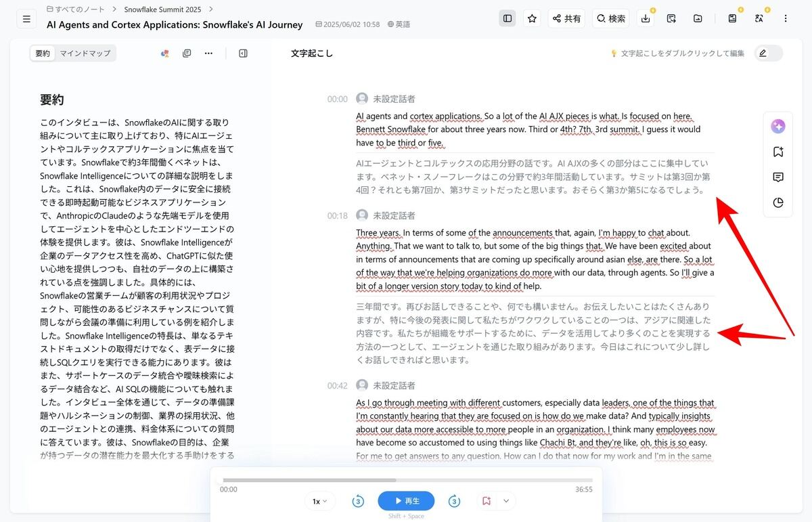Open the vertical three-dot more menu
The height and width of the screenshot is (522, 812).
(786, 18)
